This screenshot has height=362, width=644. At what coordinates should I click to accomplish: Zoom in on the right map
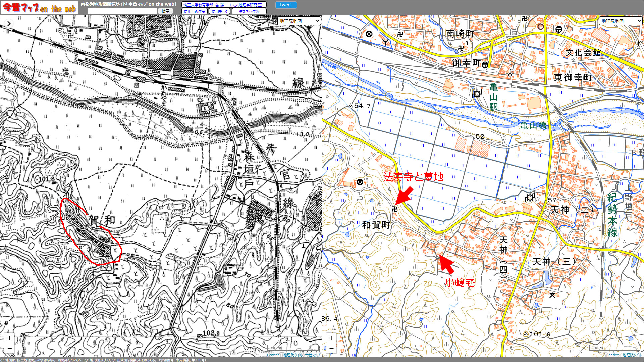[x=331, y=338]
